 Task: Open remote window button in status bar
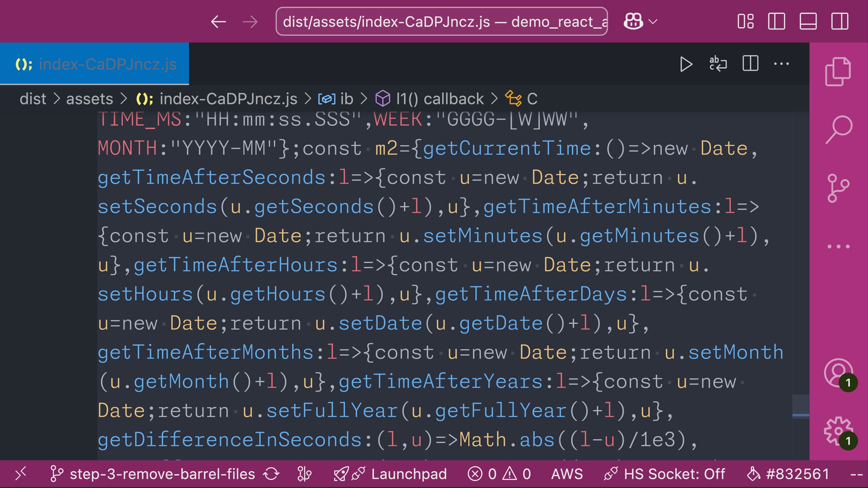click(x=21, y=474)
